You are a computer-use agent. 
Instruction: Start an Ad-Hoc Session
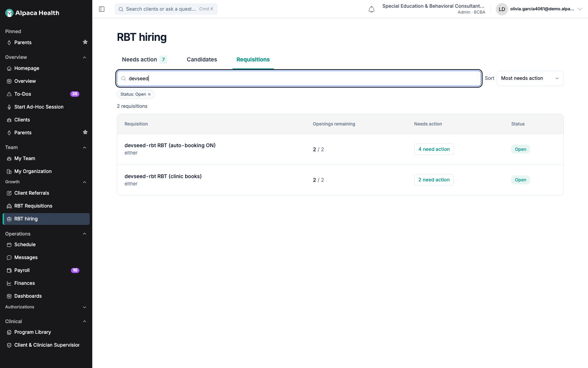(46, 107)
